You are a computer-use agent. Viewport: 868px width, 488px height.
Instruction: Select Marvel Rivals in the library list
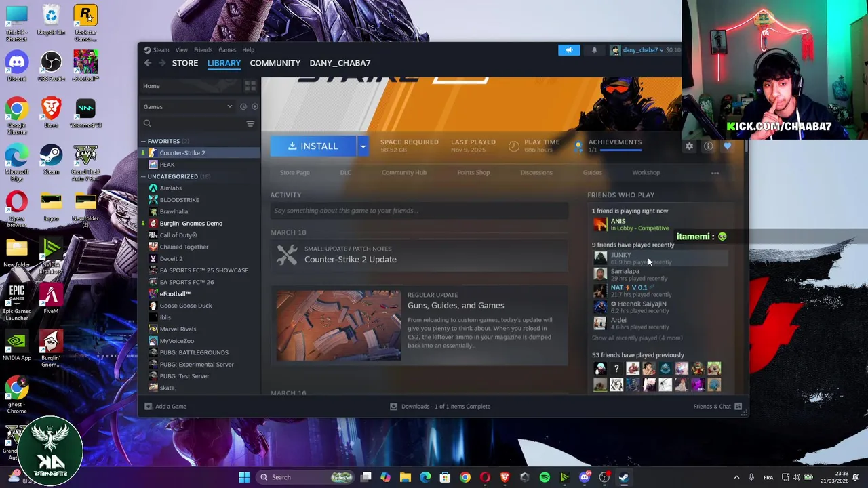(x=199, y=329)
